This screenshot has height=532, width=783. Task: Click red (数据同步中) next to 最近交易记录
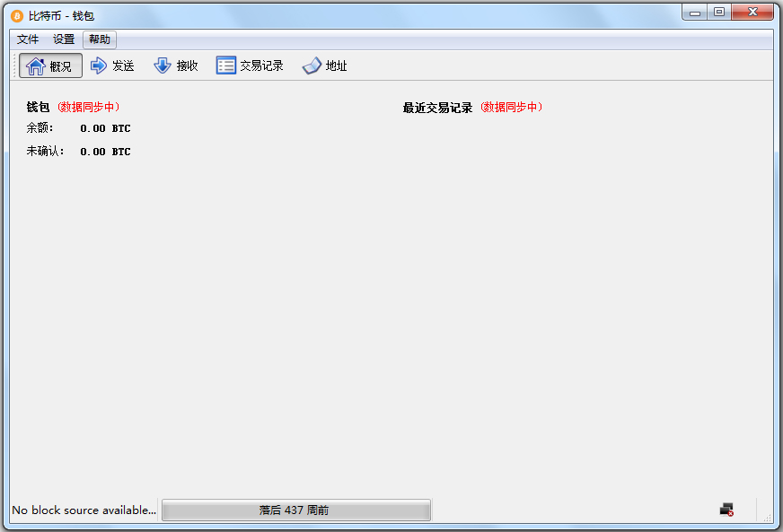click(x=511, y=107)
